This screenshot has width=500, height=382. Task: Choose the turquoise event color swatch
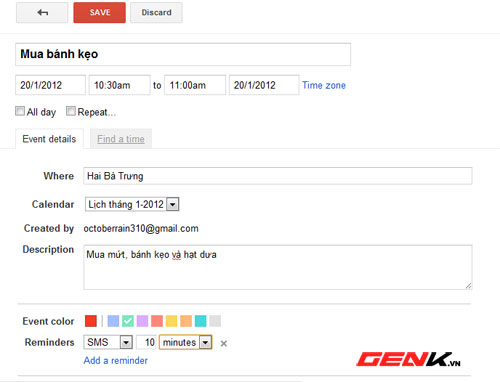201,321
